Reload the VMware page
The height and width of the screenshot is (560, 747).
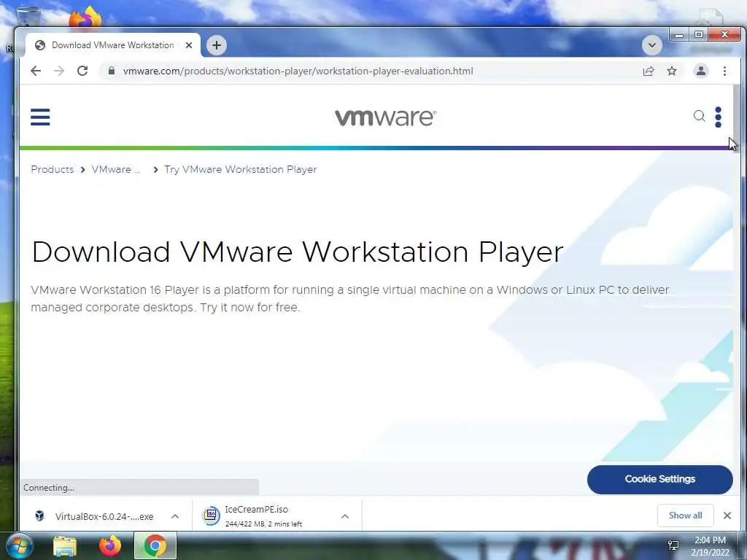coord(82,71)
